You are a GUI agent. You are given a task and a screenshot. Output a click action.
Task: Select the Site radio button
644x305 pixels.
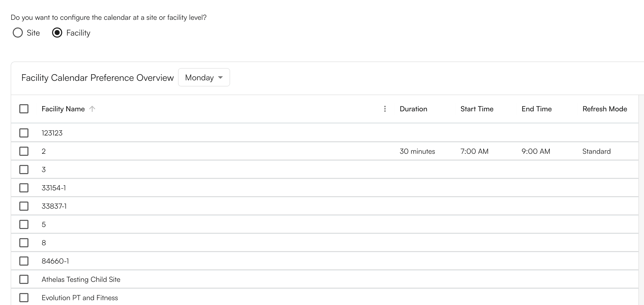click(x=18, y=33)
